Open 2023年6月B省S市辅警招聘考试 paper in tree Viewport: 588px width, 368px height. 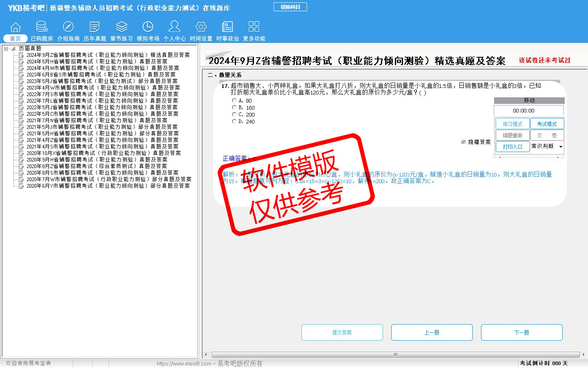click(101, 75)
